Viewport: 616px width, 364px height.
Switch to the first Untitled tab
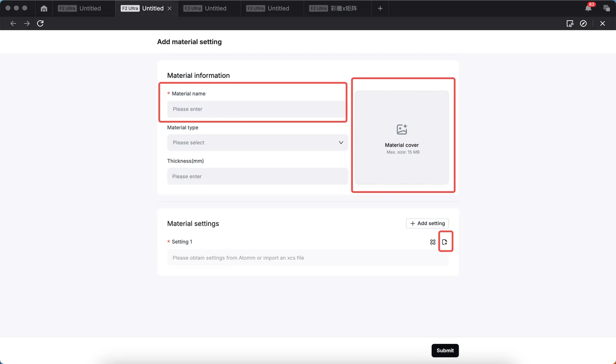tap(80, 9)
